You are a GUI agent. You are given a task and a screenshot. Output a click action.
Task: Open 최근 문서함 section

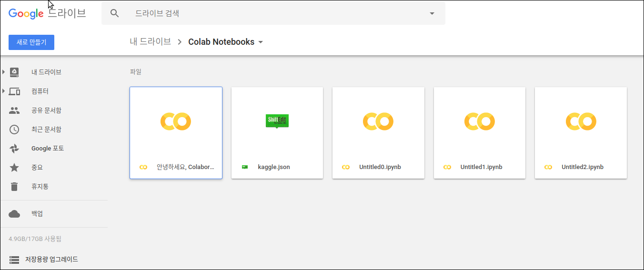[x=46, y=129]
